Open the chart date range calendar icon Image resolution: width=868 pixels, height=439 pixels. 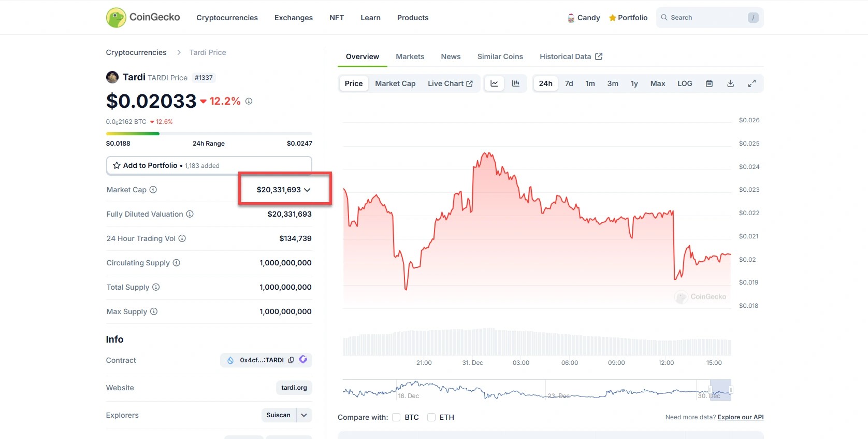[x=709, y=83]
